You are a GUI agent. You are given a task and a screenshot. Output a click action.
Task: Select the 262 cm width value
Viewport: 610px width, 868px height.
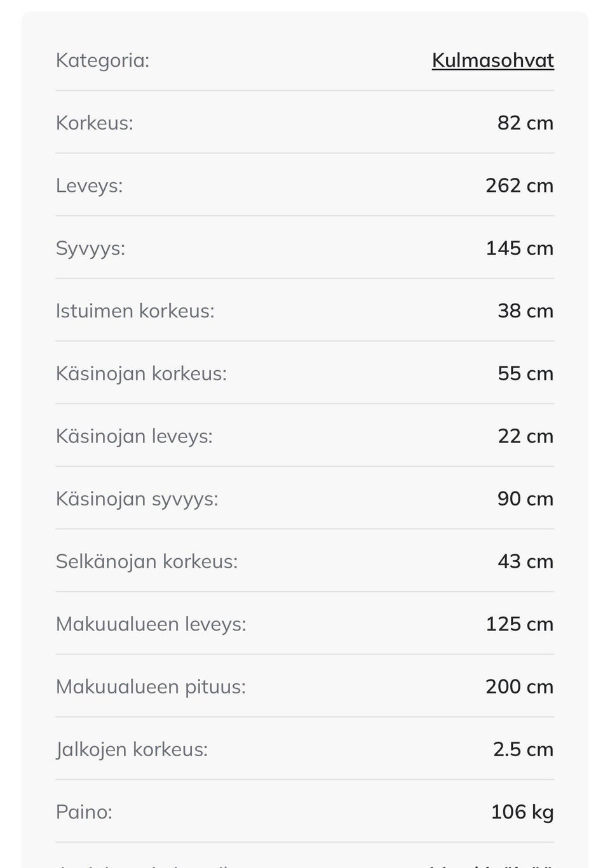pos(519,185)
